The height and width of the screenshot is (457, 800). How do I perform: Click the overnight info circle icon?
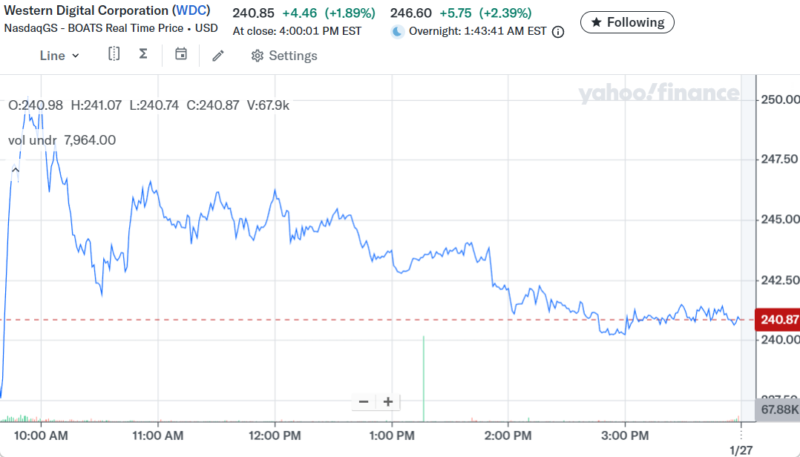pos(558,31)
